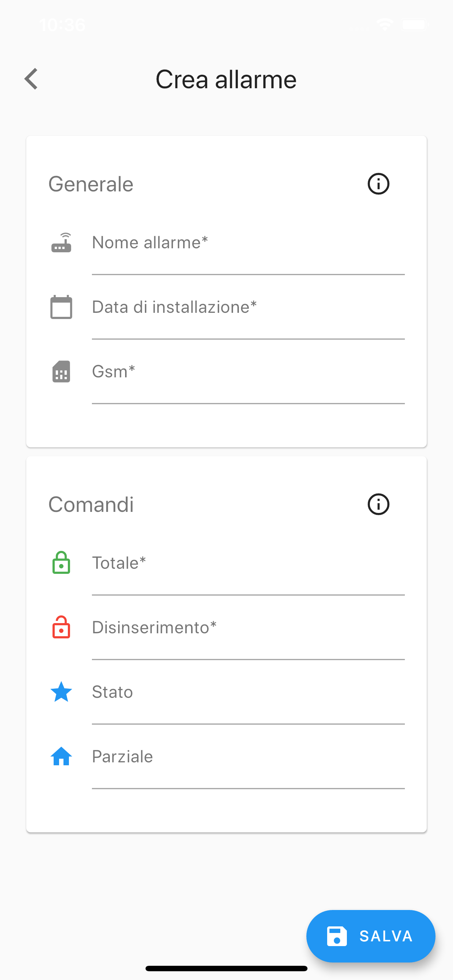Screen dimensions: 453x980
Task: Tap the back arrow icon
Action: tap(31, 79)
